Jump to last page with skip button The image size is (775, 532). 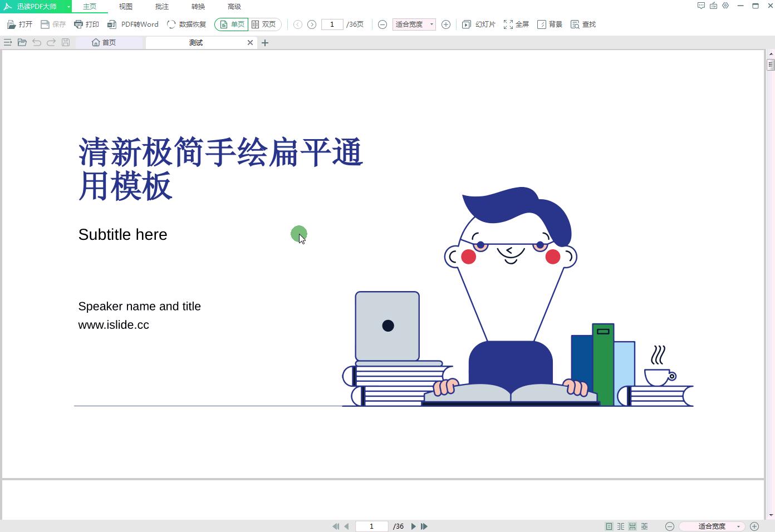click(424, 526)
